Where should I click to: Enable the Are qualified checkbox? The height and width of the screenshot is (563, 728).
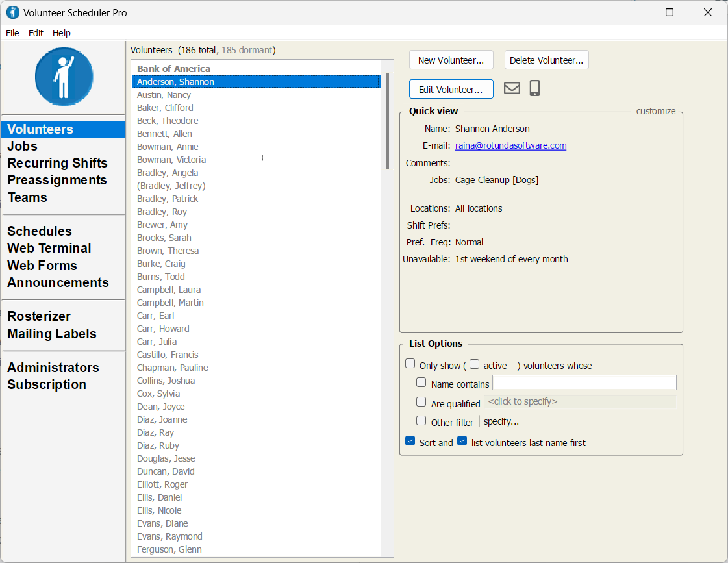(x=421, y=401)
